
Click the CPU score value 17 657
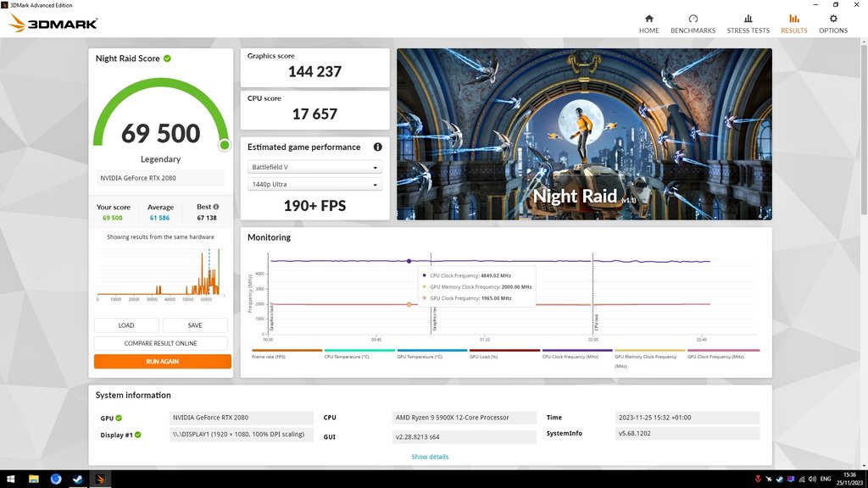(314, 114)
